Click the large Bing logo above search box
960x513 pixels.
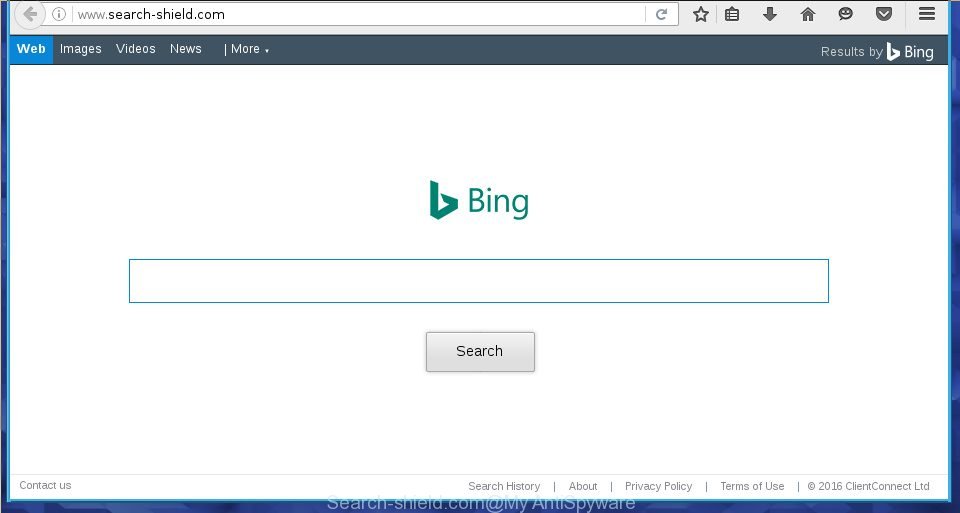pyautogui.click(x=479, y=200)
